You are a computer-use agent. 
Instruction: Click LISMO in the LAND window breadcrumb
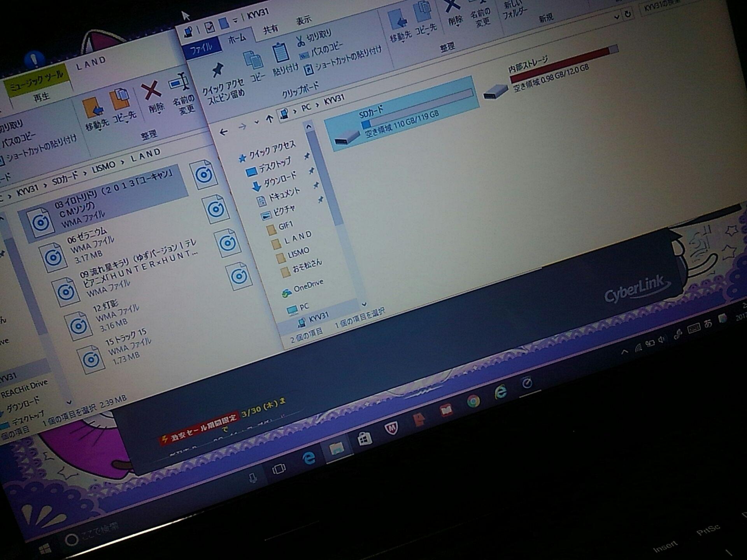[x=103, y=167]
